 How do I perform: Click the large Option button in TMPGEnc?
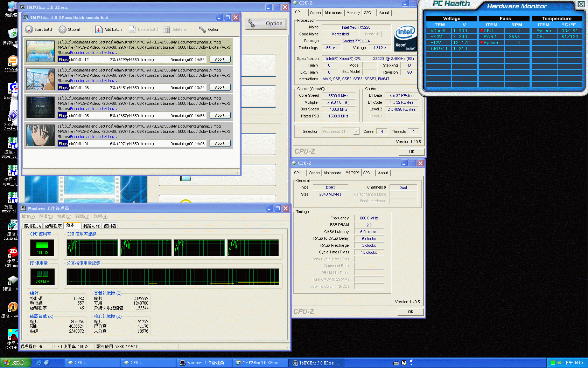click(x=266, y=23)
